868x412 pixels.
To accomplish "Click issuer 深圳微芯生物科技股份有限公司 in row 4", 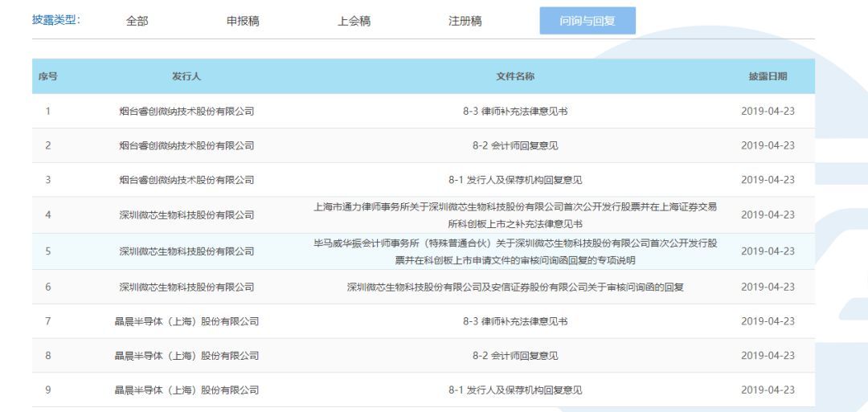I will pos(186,215).
